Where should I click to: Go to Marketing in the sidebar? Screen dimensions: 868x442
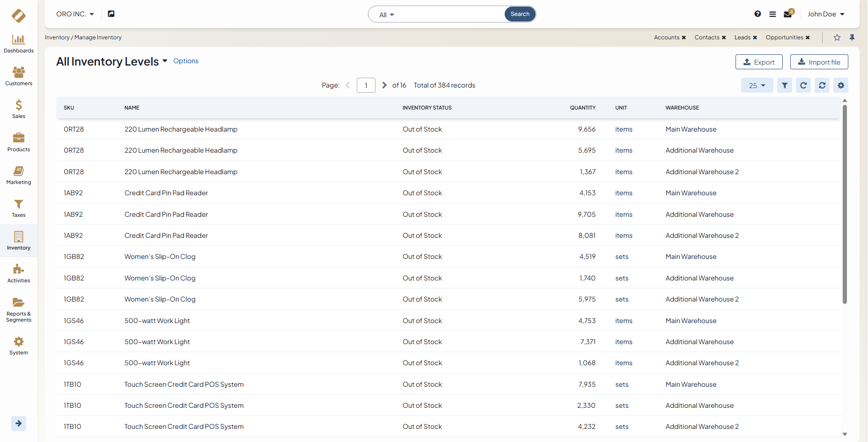tap(19, 176)
